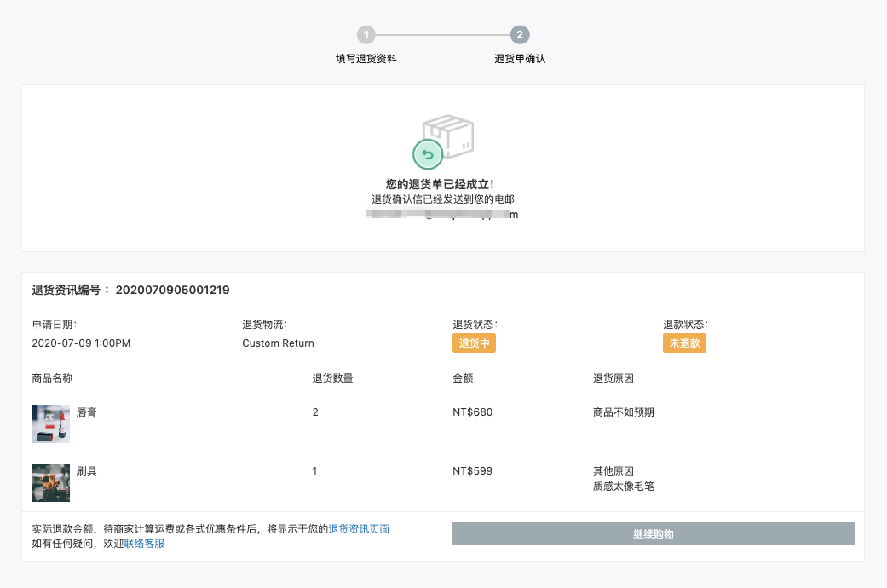Click the Custom Return logistics value
This screenshot has height=588, width=887.
(x=278, y=343)
